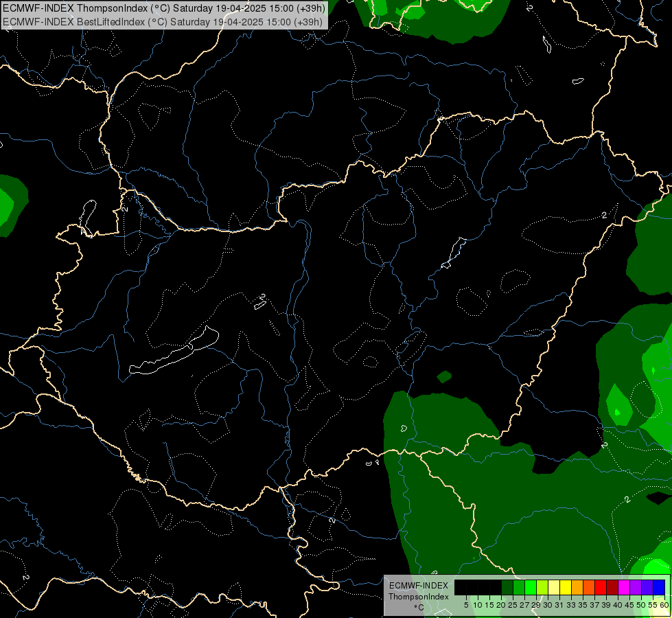
Task: Select the dark green 20-25 legend swatch
Action: tap(507, 588)
